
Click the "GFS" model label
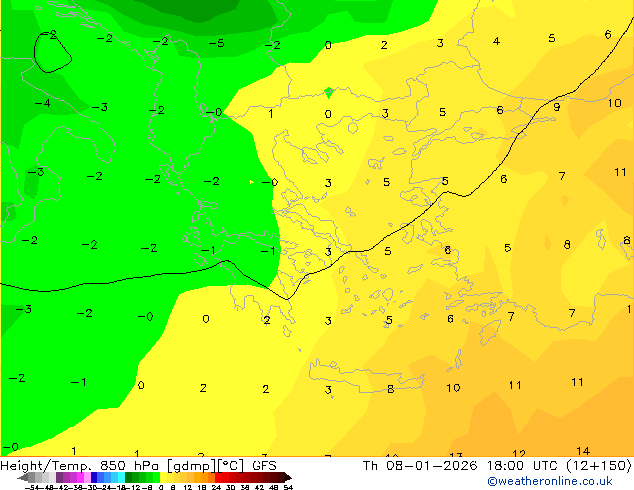(x=264, y=466)
